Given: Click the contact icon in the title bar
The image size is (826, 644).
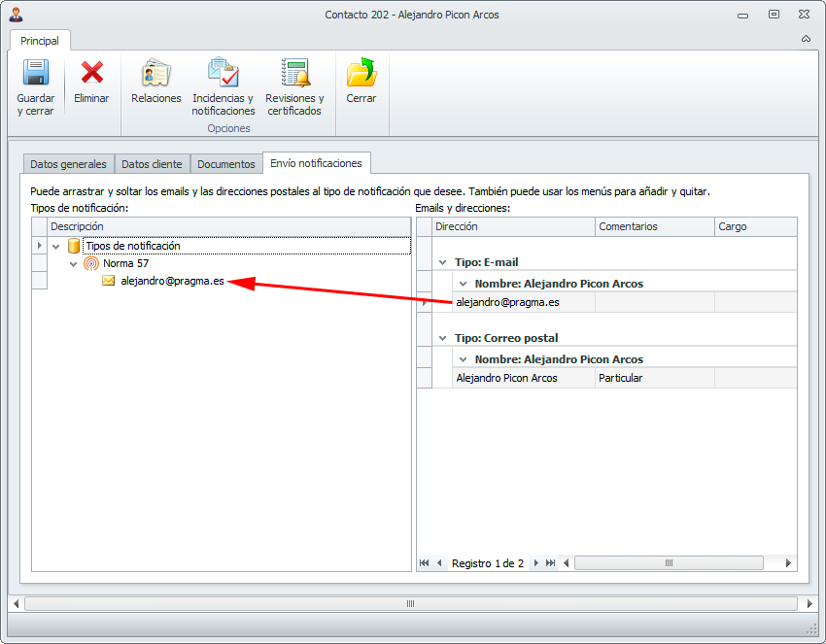Looking at the screenshot, I should 16,15.
